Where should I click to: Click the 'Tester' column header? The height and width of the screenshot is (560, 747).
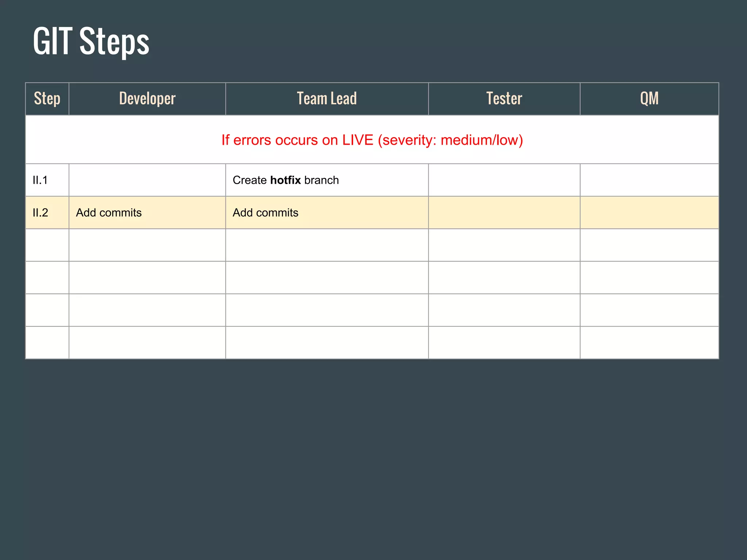(504, 99)
